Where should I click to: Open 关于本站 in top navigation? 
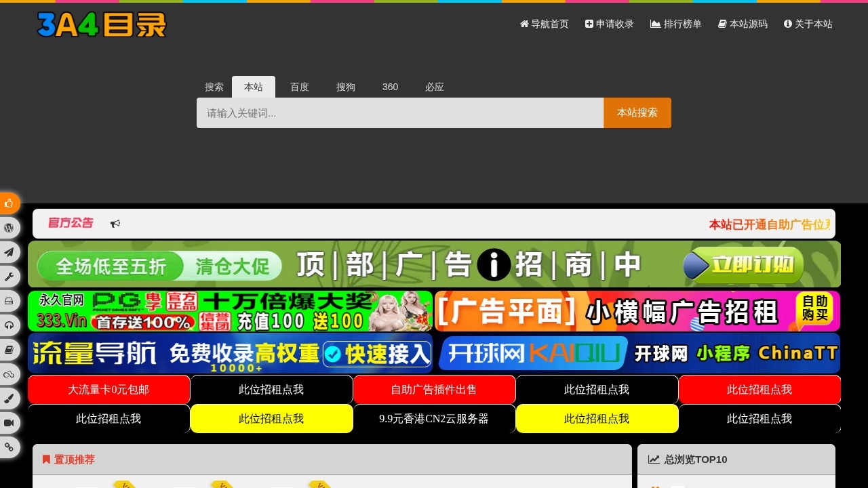tap(808, 24)
